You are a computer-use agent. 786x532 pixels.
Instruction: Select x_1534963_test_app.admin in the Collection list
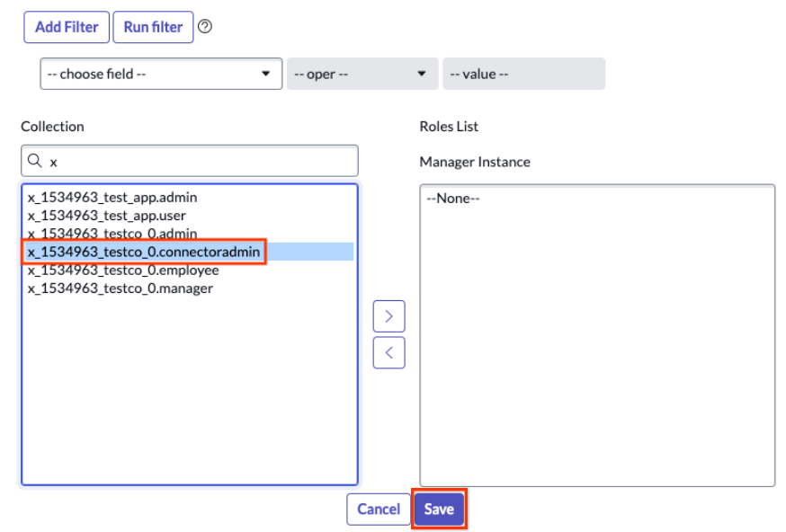pyautogui.click(x=112, y=198)
